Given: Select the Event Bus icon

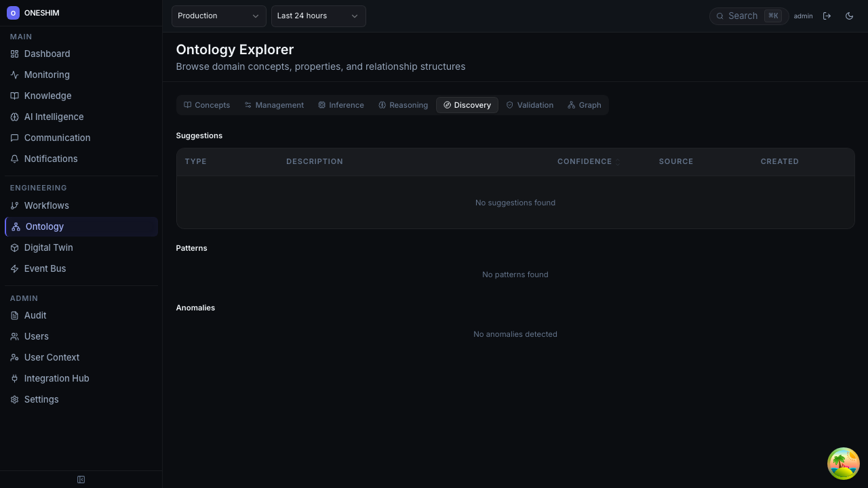Looking at the screenshot, I should 14,268.
